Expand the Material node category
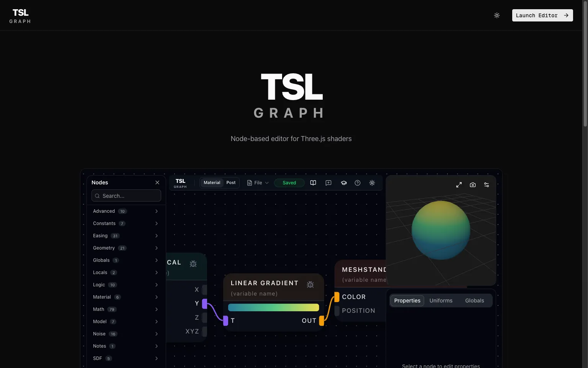The height and width of the screenshot is (368, 588). (x=126, y=297)
